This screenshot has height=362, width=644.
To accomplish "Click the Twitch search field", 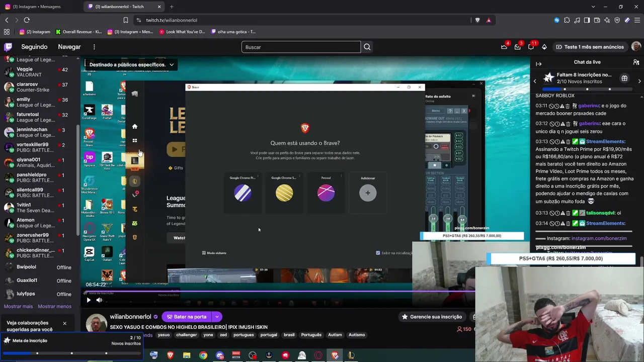I will 301,47.
